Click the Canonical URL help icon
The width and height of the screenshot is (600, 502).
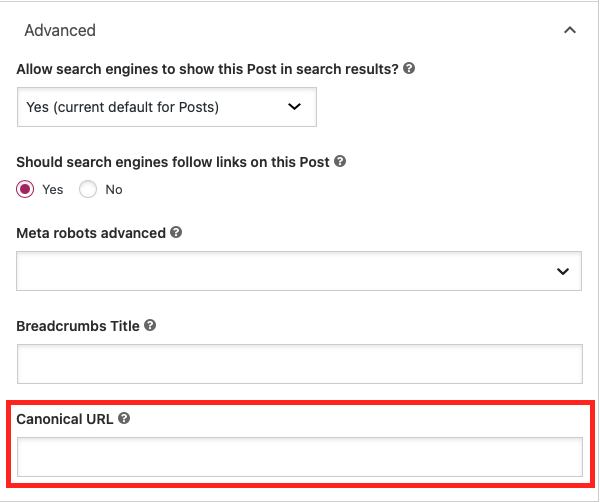coord(124,418)
